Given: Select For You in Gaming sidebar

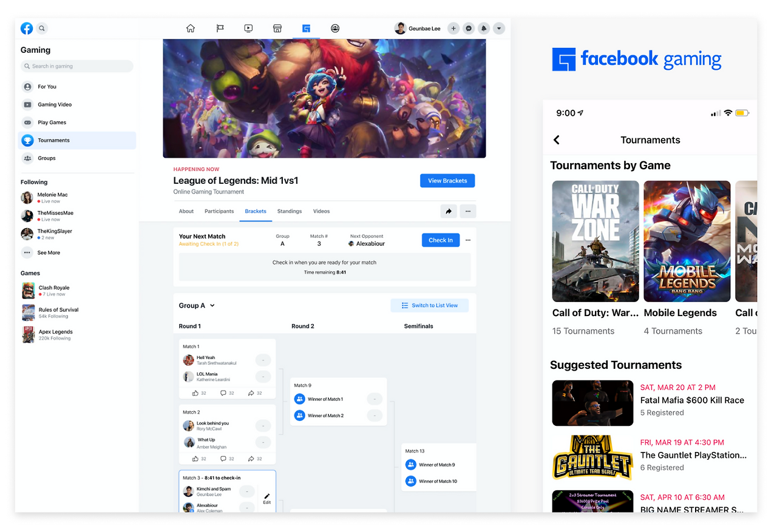Looking at the screenshot, I should click(77, 87).
